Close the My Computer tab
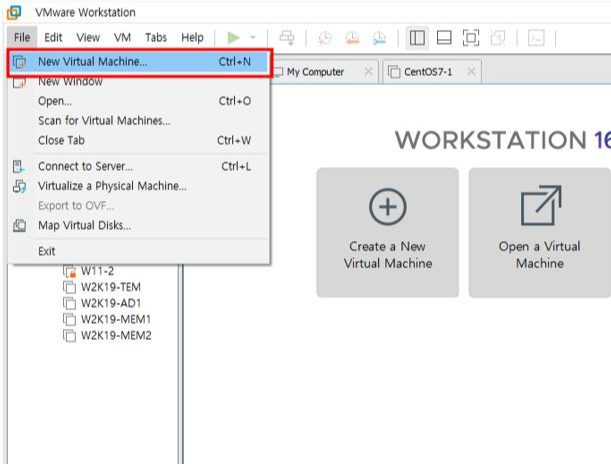Screen dimensions: 611x464 click(368, 72)
